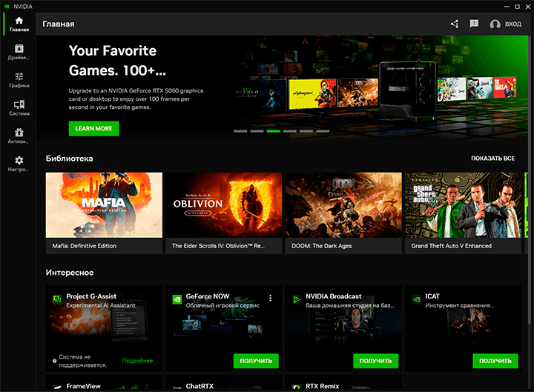Open the Grand Theft Auto V cover
Screen dimensions: 534x392
pyautogui.click(x=463, y=205)
